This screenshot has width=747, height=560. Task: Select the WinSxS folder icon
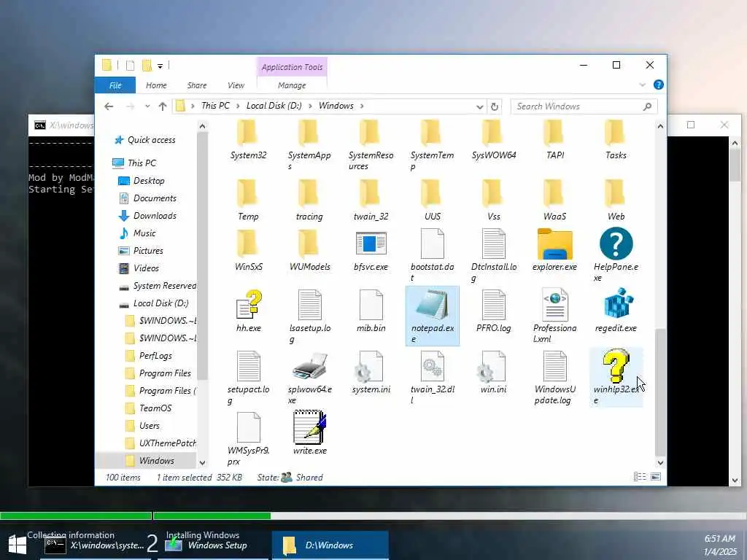(248, 243)
